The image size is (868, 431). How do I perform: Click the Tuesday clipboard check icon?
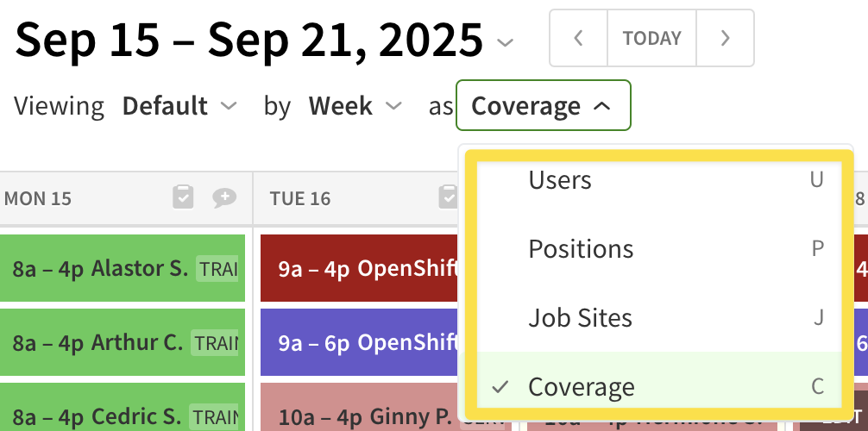tap(448, 198)
